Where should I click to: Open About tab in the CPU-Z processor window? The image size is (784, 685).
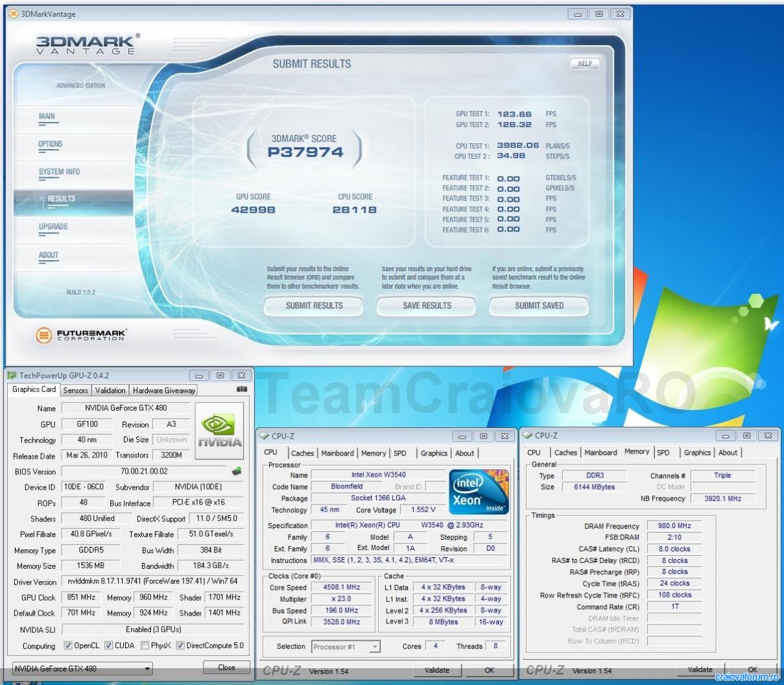[x=464, y=453]
